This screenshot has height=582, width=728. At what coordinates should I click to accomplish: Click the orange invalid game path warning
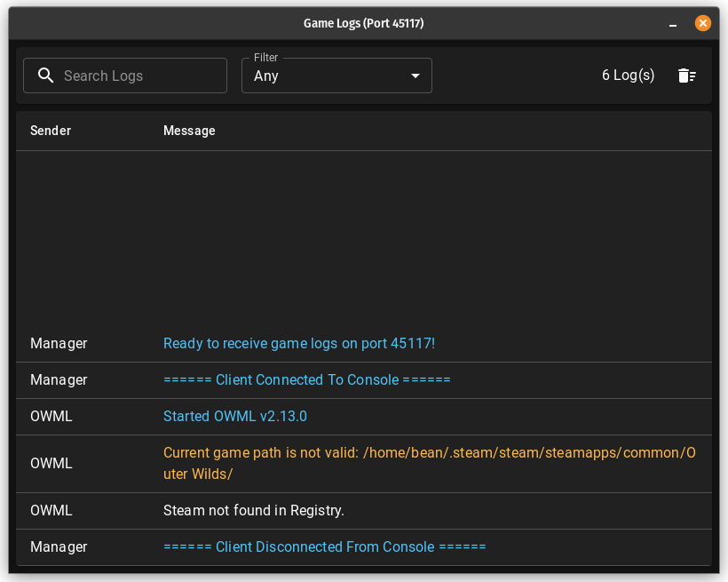pos(429,463)
